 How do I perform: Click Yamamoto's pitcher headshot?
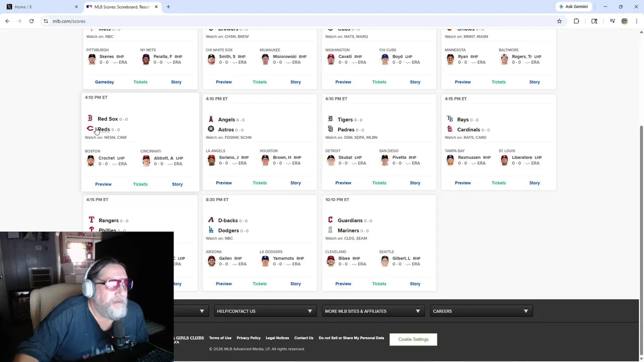pyautogui.click(x=265, y=261)
